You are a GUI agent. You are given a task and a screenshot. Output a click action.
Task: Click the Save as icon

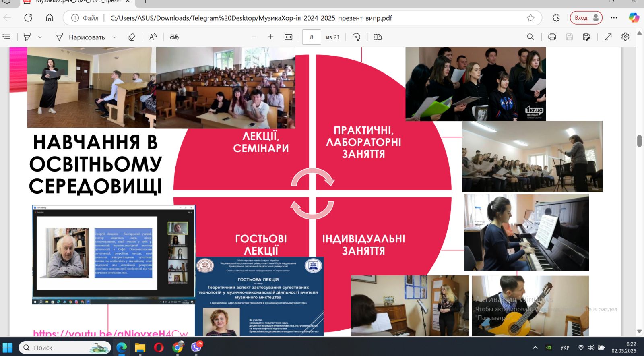click(586, 37)
